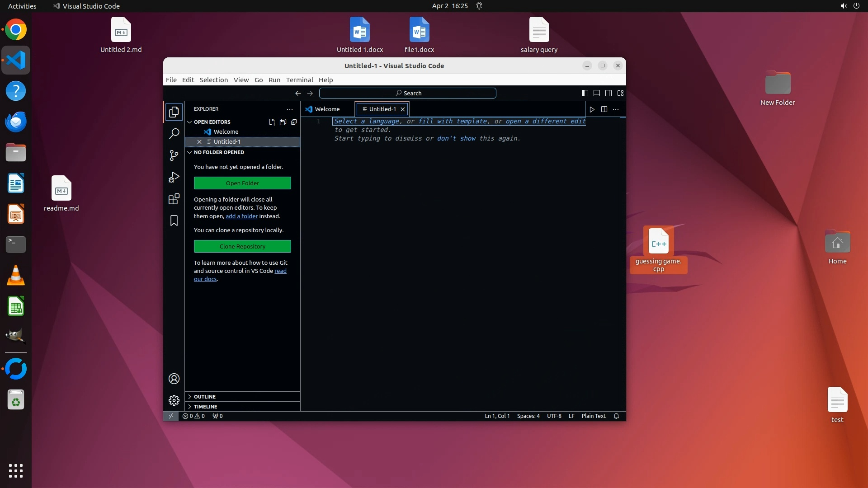Toggle the bottom Panel layout button
The width and height of the screenshot is (868, 488).
coord(597,93)
